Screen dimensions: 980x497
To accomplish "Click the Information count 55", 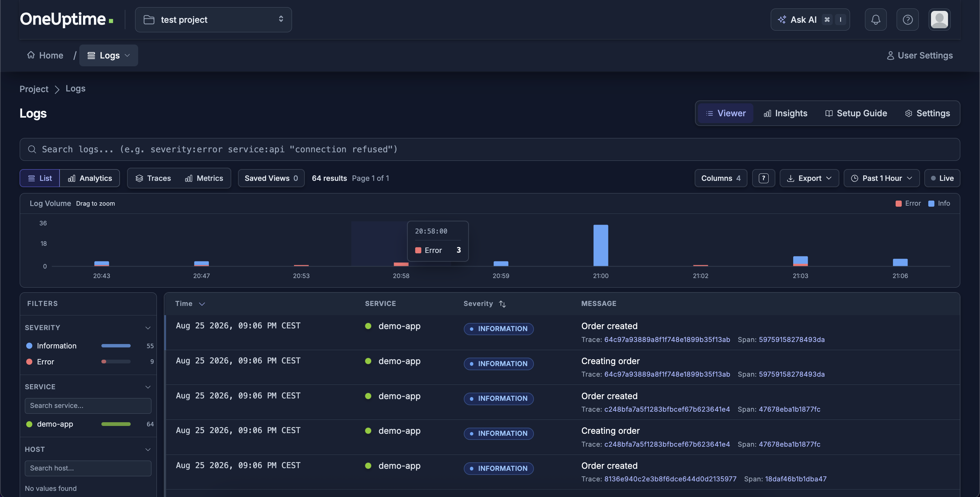I will pos(150,346).
